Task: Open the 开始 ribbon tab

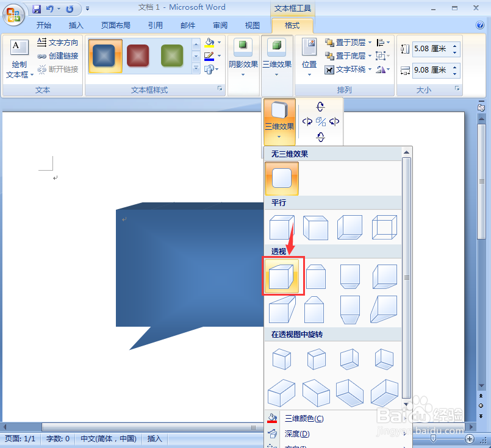Action: (x=43, y=26)
